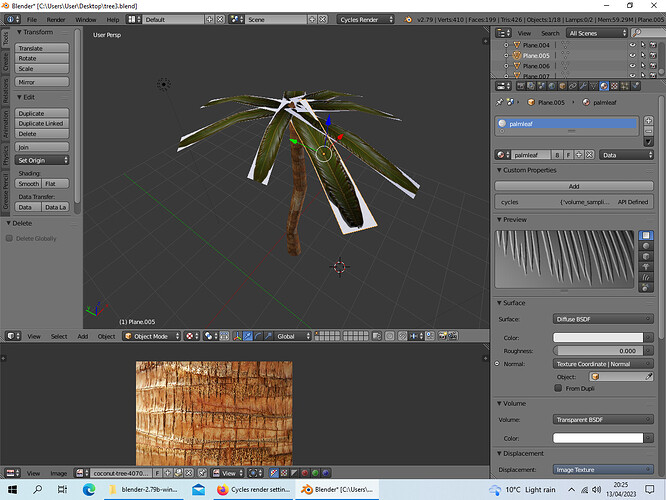Click the Join button
The image size is (666, 500).
42,147
